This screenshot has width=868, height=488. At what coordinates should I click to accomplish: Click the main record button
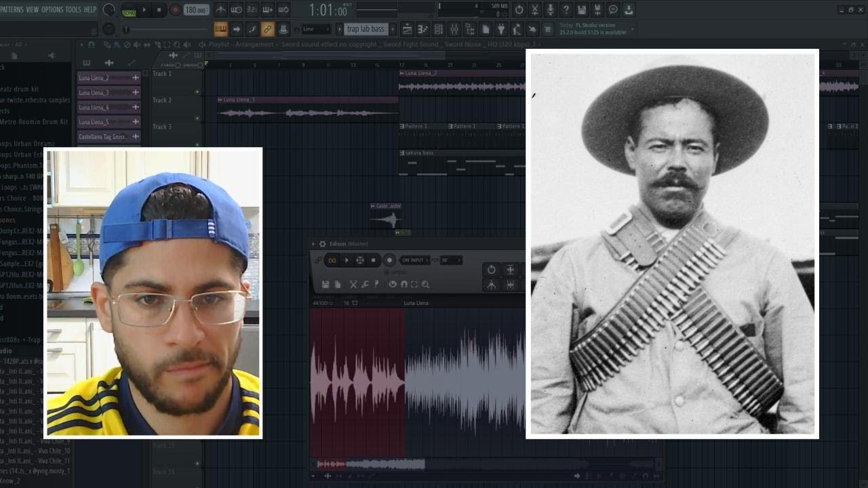[175, 10]
